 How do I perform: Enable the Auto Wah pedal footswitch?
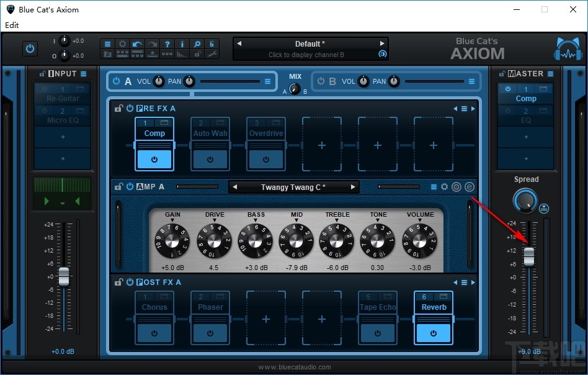210,160
